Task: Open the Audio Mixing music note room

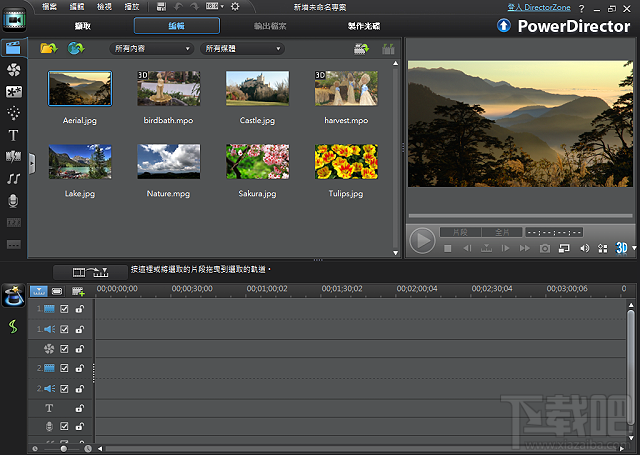Action: point(14,178)
